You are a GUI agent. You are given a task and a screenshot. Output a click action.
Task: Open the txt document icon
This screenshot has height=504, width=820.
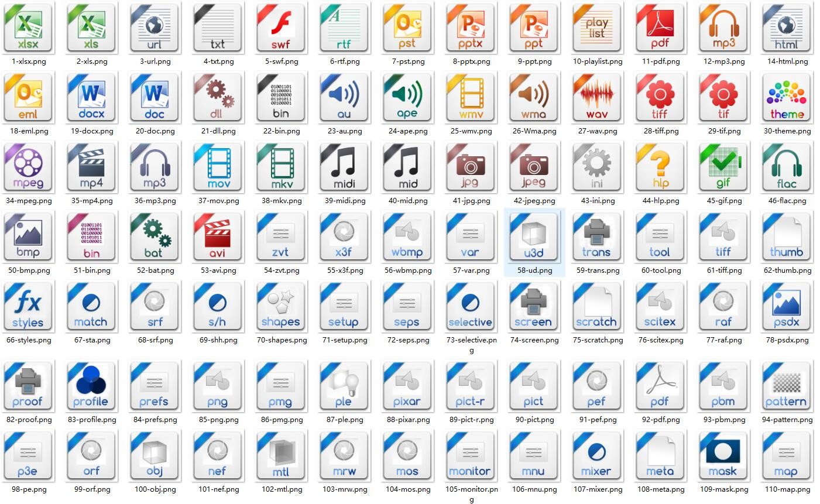(x=218, y=28)
